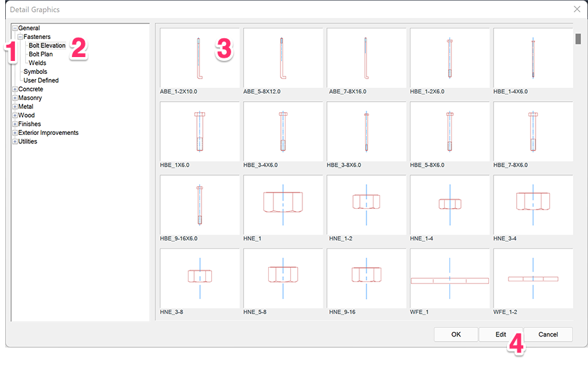Click the WFE_1 washer thumbnail
This screenshot has width=588, height=367.
pyautogui.click(x=449, y=278)
